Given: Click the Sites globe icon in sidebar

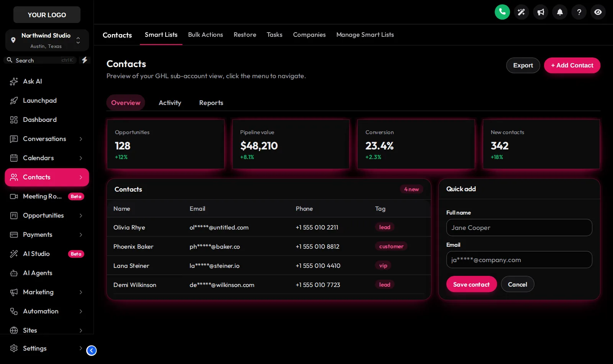Looking at the screenshot, I should coord(14,330).
